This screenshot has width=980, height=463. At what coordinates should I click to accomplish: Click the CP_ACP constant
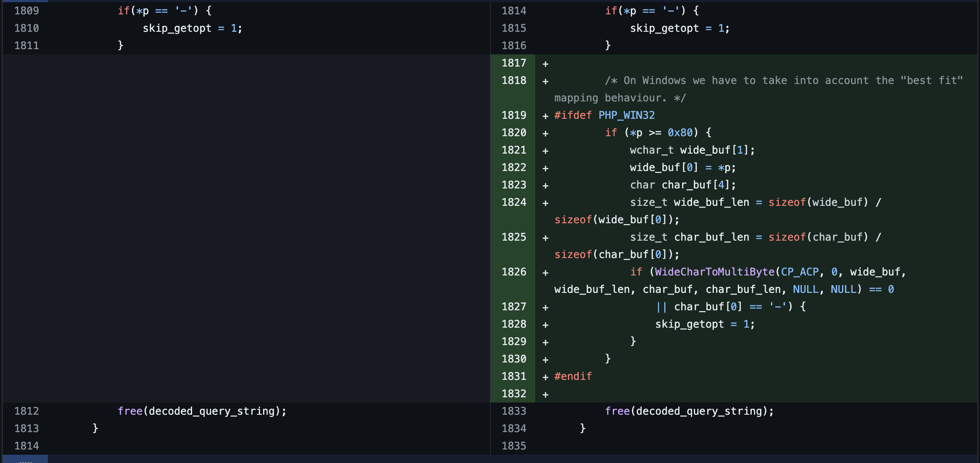coord(800,272)
